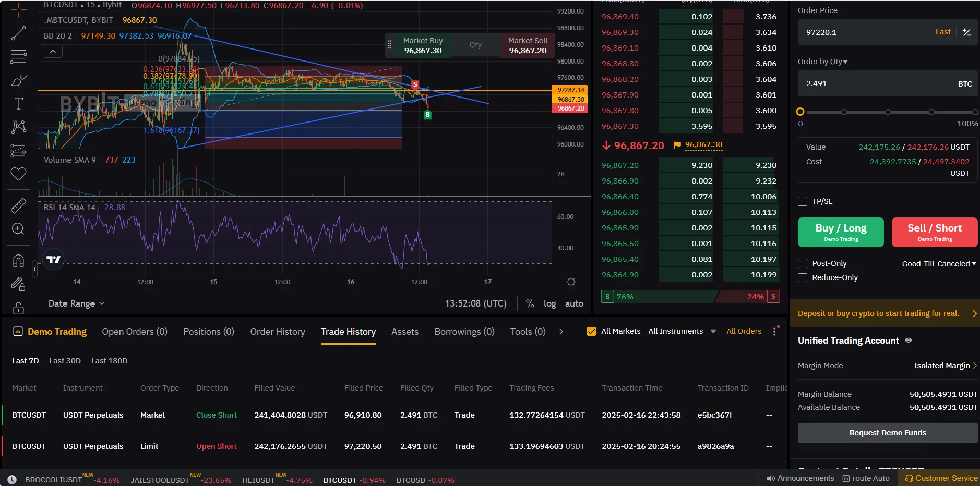Image resolution: width=980 pixels, height=486 pixels.
Task: Open the Date Range dropdown
Action: 76,303
